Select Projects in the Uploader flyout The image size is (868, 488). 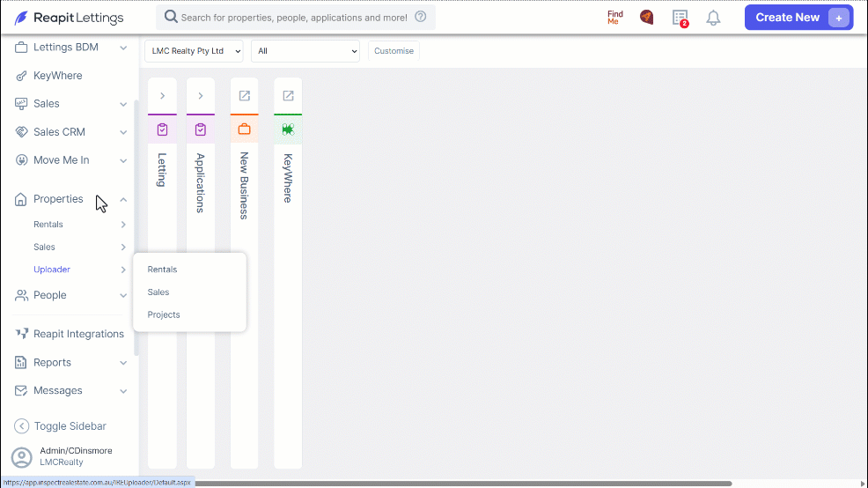pyautogui.click(x=164, y=314)
